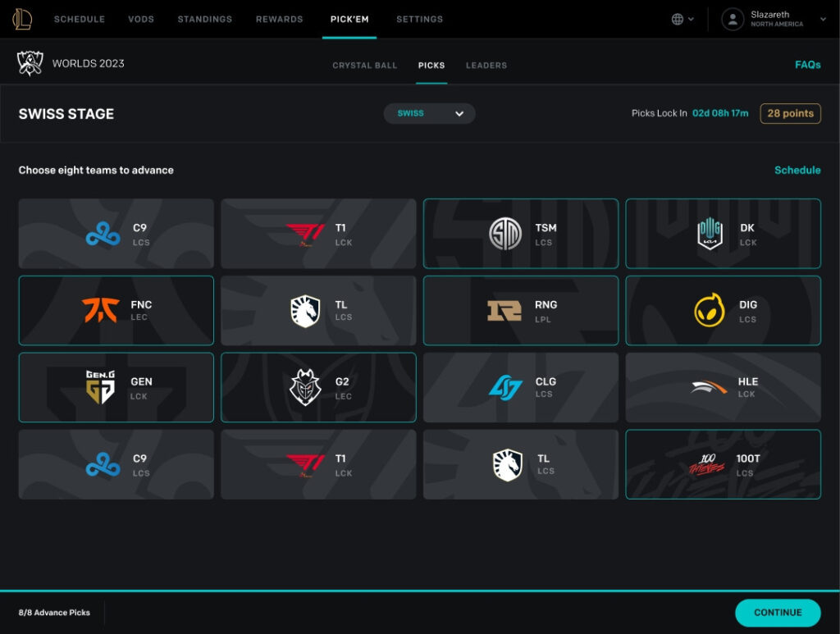Open the Swiss stage dropdown
Viewport: 840px width, 634px height.
[429, 114]
